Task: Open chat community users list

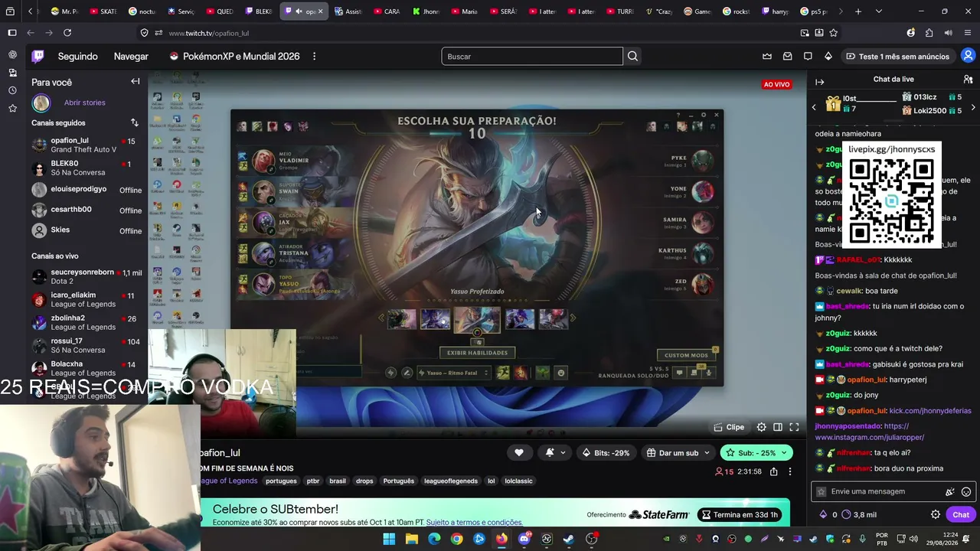Action: pos(968,79)
